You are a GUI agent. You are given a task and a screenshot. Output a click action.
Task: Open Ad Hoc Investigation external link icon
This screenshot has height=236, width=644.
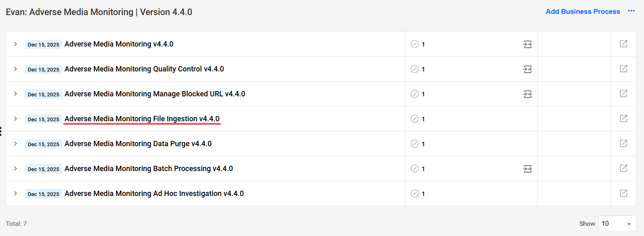(x=623, y=193)
